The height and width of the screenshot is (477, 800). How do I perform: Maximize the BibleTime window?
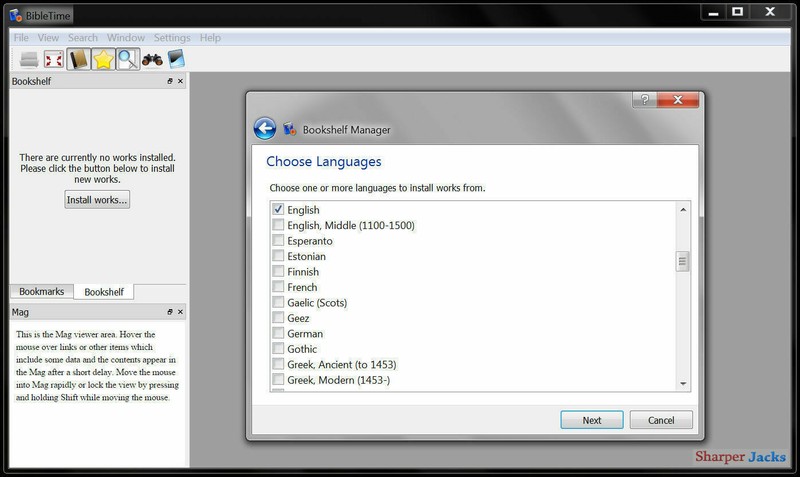pyautogui.click(x=737, y=12)
